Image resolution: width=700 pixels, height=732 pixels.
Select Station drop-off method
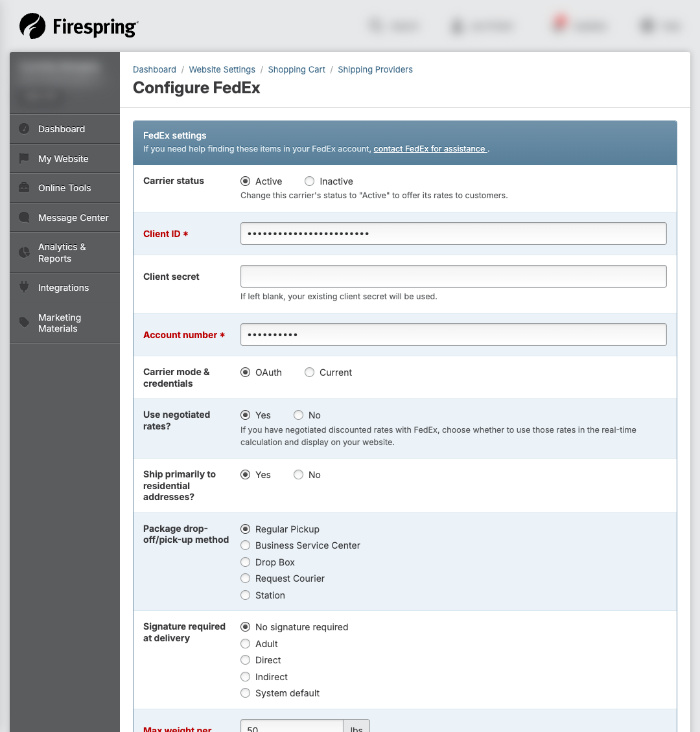coord(245,595)
